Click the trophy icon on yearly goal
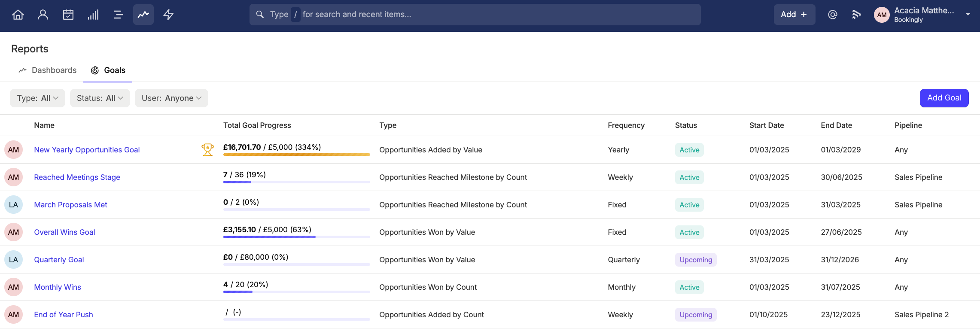This screenshot has width=980, height=334. (x=207, y=149)
